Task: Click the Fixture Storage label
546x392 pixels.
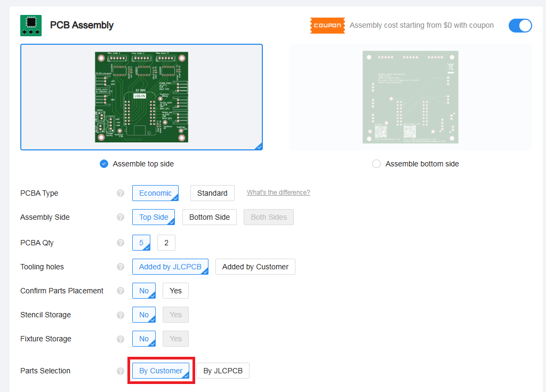Action: click(x=46, y=339)
